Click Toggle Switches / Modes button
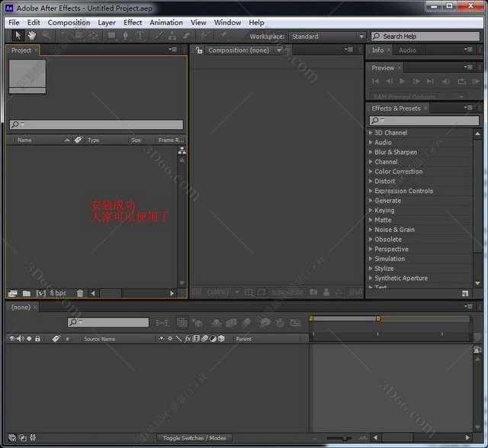 click(x=195, y=438)
